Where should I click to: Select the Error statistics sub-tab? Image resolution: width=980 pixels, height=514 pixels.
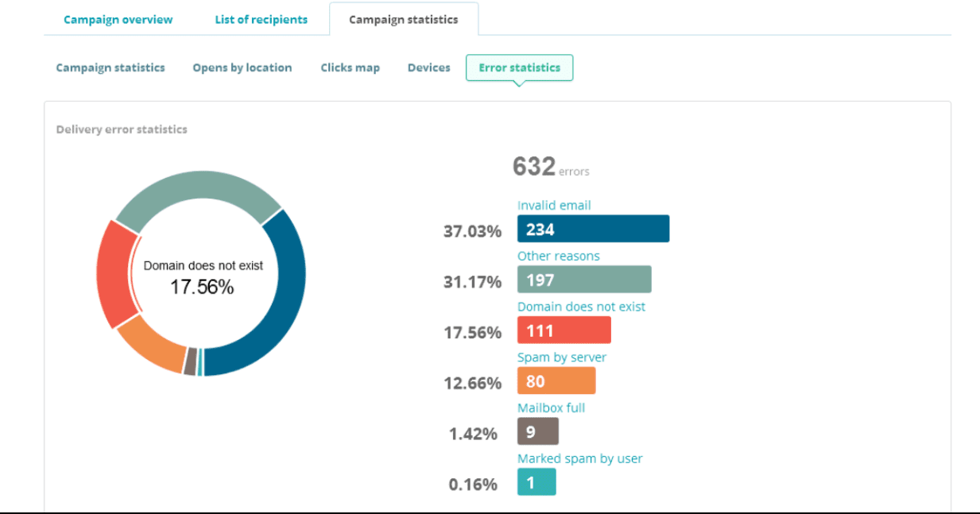519,68
